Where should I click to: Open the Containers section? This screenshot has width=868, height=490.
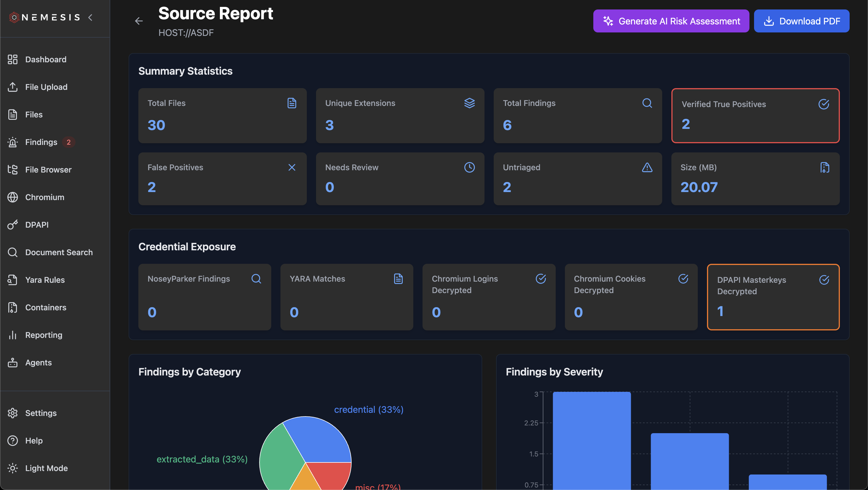tap(45, 307)
